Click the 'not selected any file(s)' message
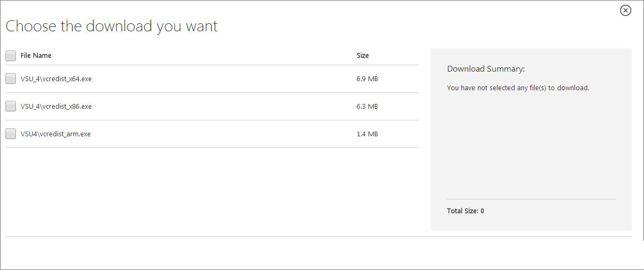This screenshot has width=644, height=270. pos(518,88)
